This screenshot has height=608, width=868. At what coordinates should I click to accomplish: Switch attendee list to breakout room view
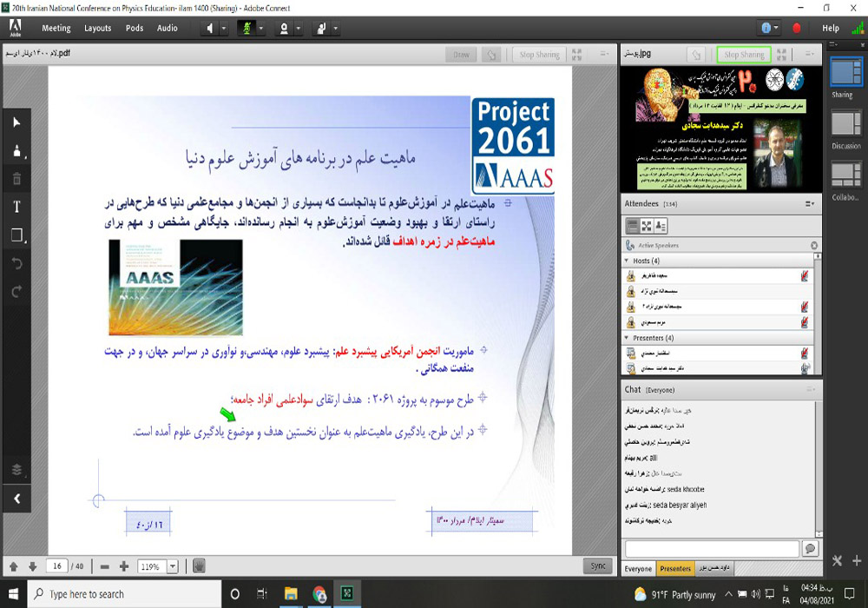(x=647, y=226)
